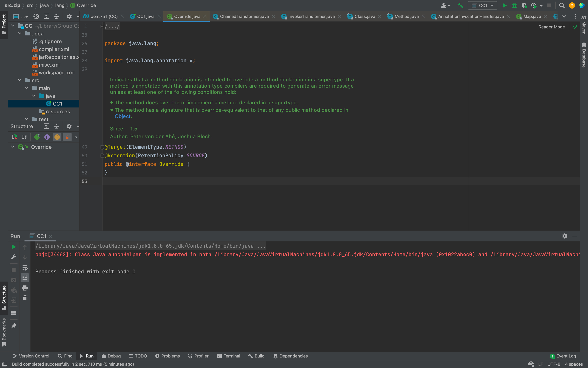Run the CC1 configuration from top toolbar
The image size is (588, 368).
pyautogui.click(x=504, y=5)
